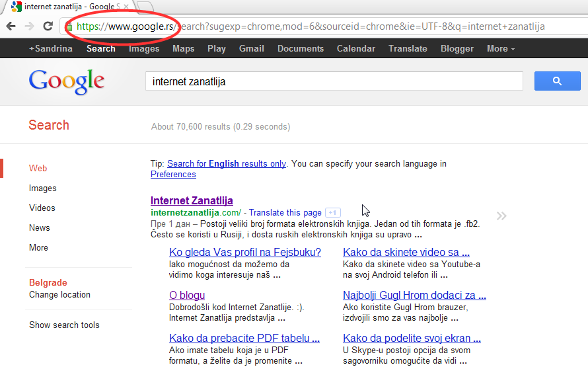Open Gmail in the top bar
This screenshot has height=367, width=588.
[252, 49]
